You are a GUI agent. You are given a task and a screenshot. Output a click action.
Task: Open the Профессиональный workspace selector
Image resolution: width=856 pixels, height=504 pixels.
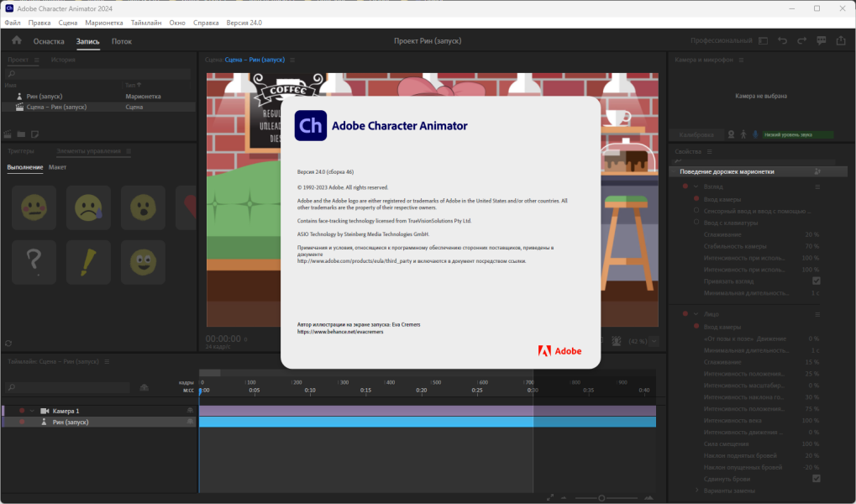(721, 41)
